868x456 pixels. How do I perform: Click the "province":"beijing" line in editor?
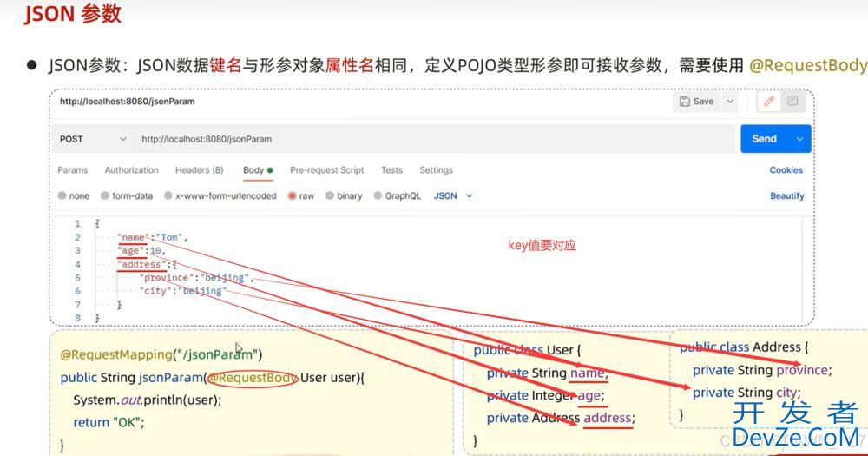point(196,278)
